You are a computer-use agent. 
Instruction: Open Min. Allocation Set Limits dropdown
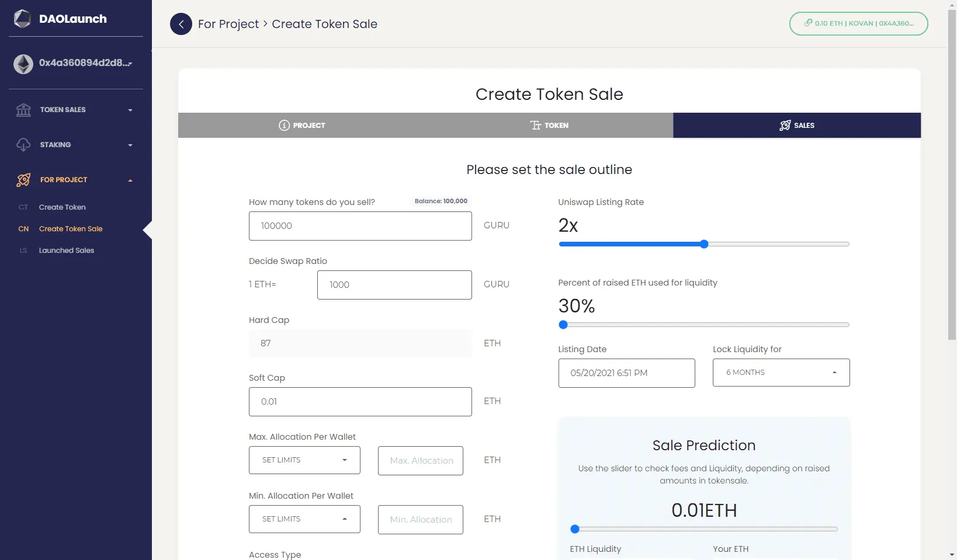click(304, 519)
